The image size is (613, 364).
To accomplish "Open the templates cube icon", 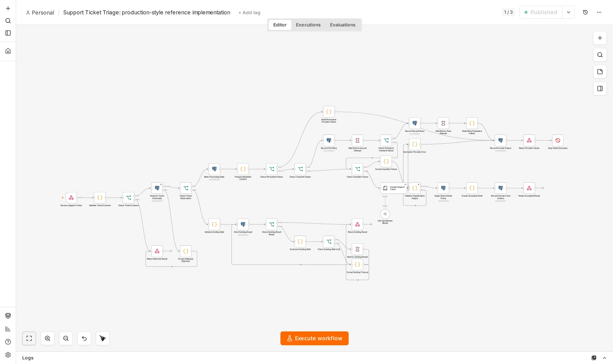I will (8, 316).
